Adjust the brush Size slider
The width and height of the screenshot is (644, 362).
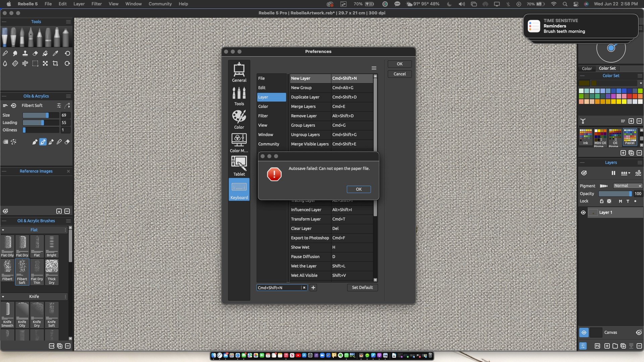[41, 115]
